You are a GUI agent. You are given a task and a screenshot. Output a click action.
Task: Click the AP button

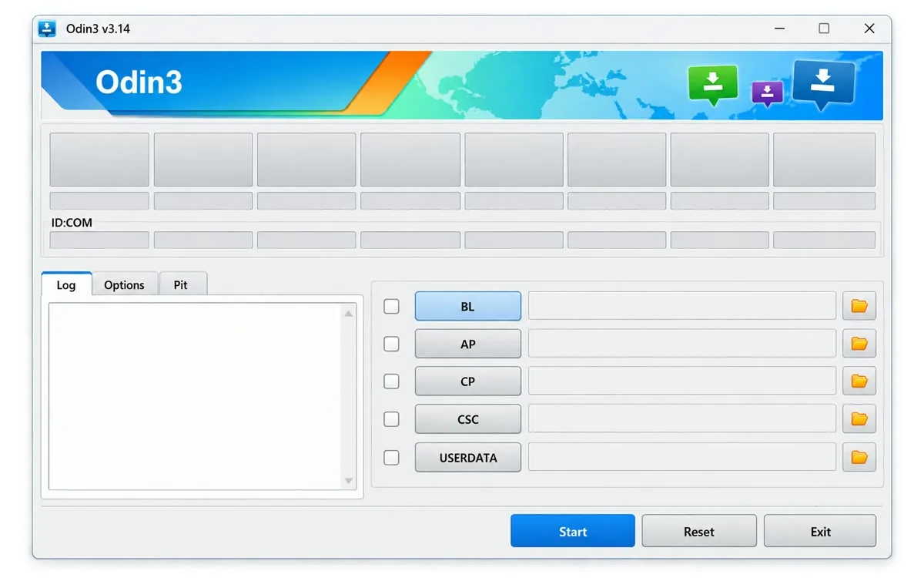coord(468,344)
